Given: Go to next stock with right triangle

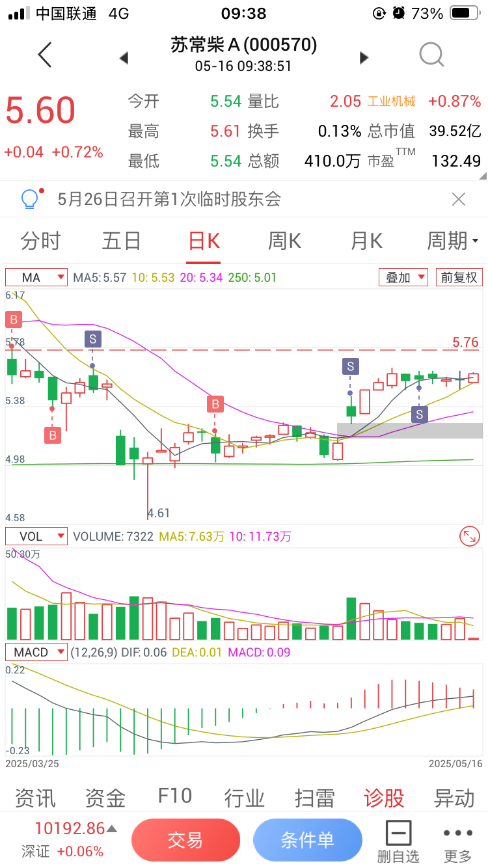Looking at the screenshot, I should 364,58.
